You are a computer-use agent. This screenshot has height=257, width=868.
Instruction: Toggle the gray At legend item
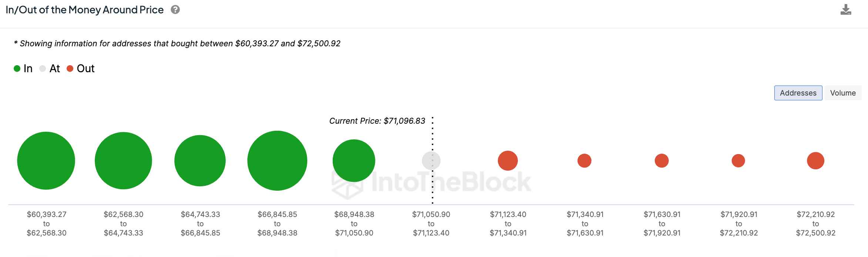click(50, 69)
